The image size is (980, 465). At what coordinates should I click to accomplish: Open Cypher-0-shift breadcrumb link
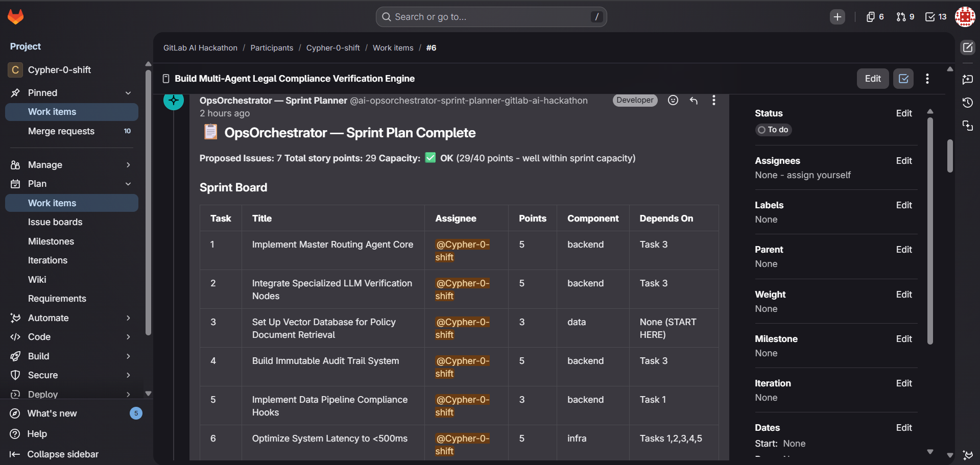pos(333,48)
